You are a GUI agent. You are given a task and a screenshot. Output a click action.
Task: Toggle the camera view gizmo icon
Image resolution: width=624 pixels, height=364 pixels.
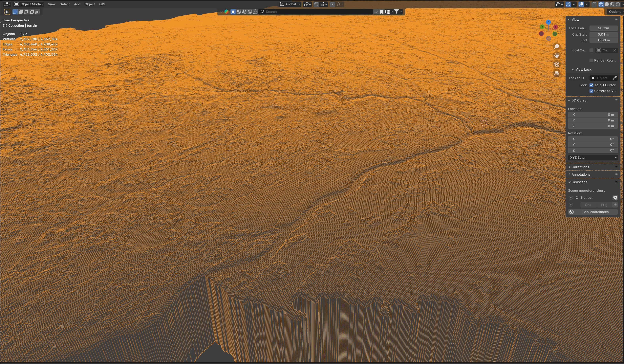tap(557, 64)
